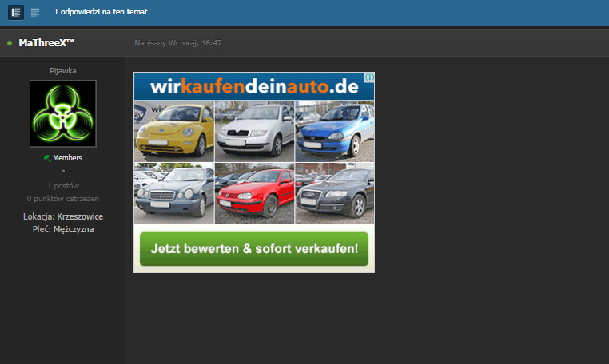Click the 'Napisany Wczoraj, 16:47' timestamp
Viewport: 609px width, 364px height.
[x=178, y=43]
